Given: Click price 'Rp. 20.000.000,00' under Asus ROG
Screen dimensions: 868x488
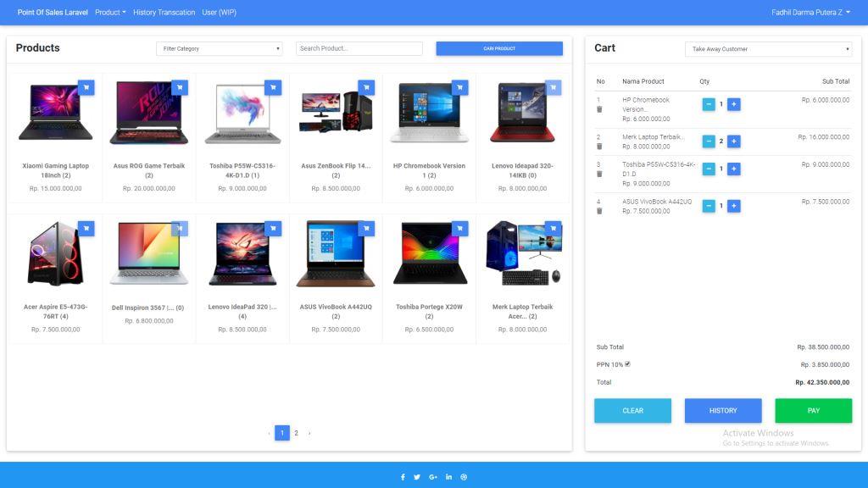Looking at the screenshot, I should tap(149, 189).
